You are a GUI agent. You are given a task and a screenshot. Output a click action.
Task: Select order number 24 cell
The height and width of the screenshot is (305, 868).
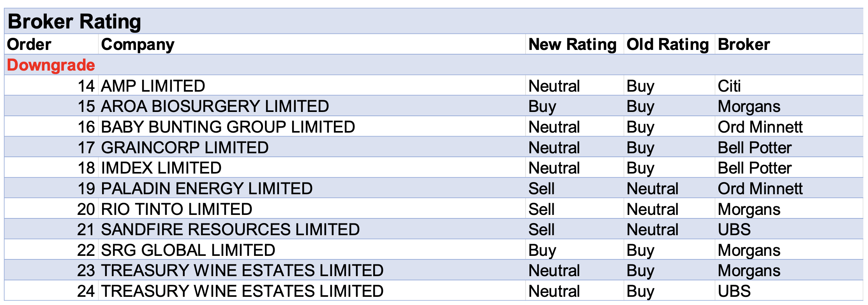point(86,291)
